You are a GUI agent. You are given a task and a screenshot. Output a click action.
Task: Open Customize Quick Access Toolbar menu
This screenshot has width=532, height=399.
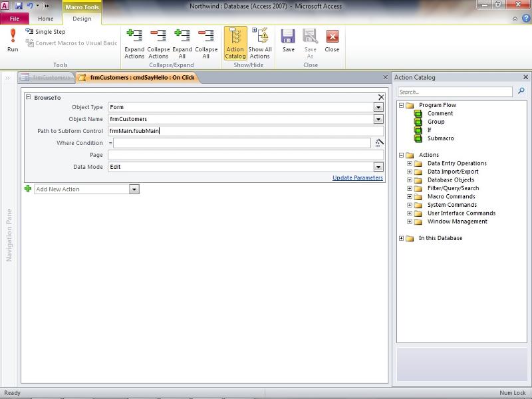pos(47,6)
